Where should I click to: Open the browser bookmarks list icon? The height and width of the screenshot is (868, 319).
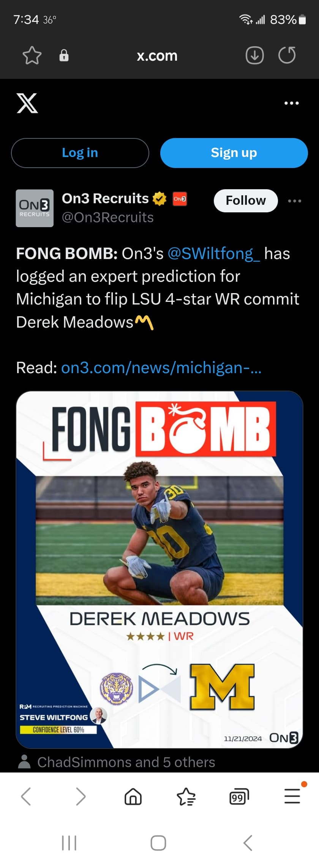coord(186,796)
